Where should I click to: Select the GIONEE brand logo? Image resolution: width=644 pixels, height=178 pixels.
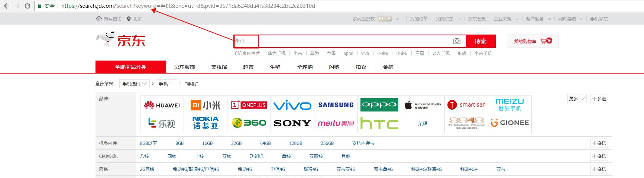coord(510,123)
